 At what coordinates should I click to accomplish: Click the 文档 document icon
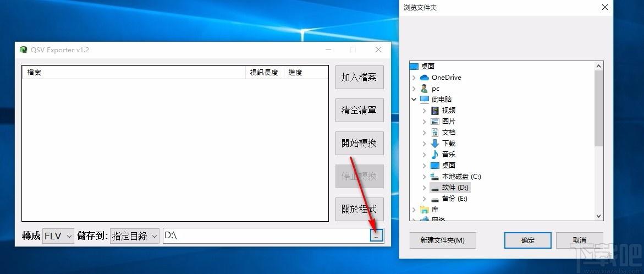point(435,132)
